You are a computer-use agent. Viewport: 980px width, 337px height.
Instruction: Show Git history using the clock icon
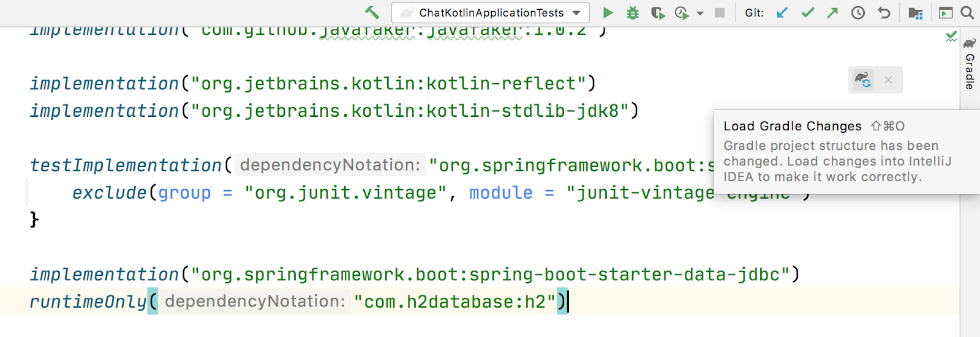tap(858, 13)
